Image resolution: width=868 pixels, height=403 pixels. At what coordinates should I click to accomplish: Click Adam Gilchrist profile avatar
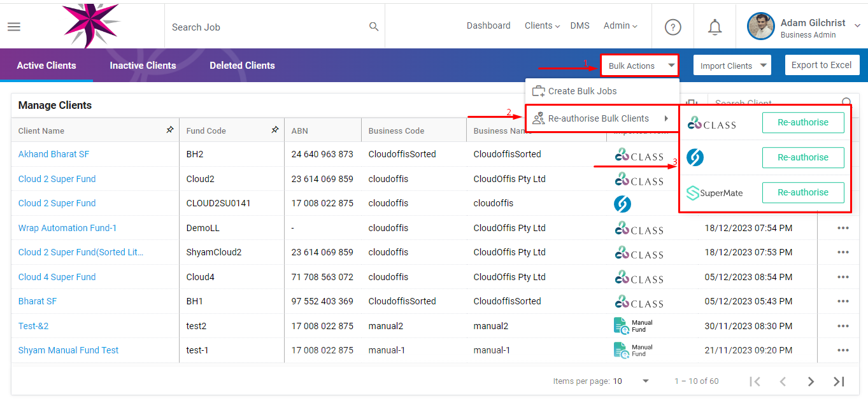coord(760,26)
